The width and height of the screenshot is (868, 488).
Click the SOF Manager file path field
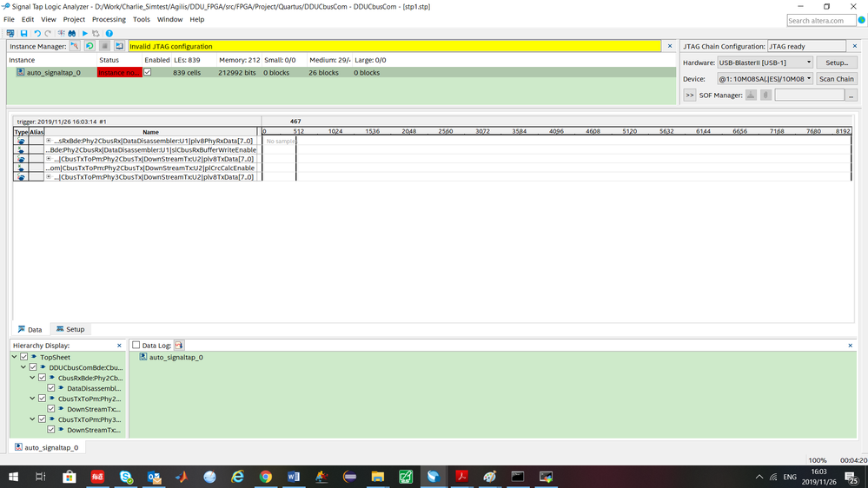(809, 96)
